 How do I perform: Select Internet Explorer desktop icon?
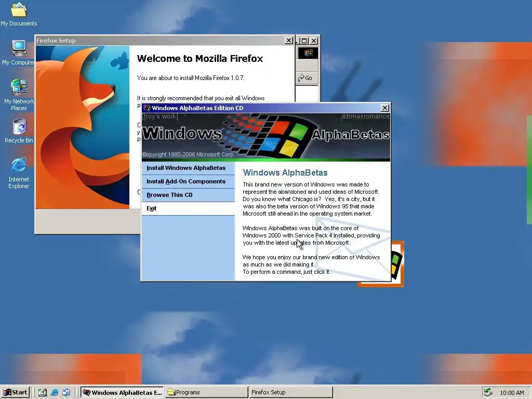[19, 172]
